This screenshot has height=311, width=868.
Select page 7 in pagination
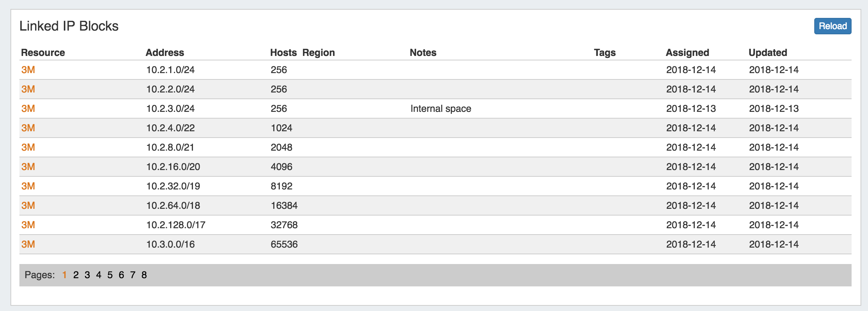click(132, 275)
